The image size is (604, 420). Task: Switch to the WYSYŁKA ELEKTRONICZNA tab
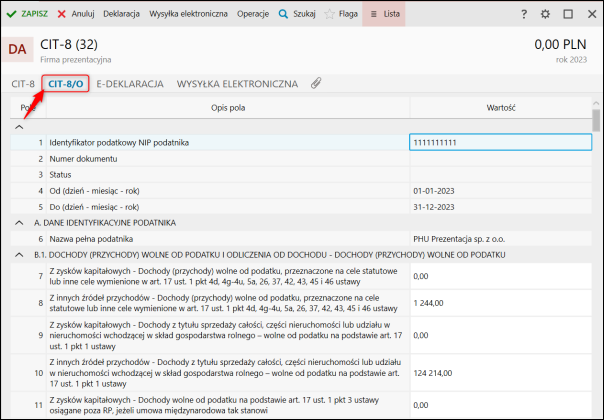pyautogui.click(x=237, y=84)
